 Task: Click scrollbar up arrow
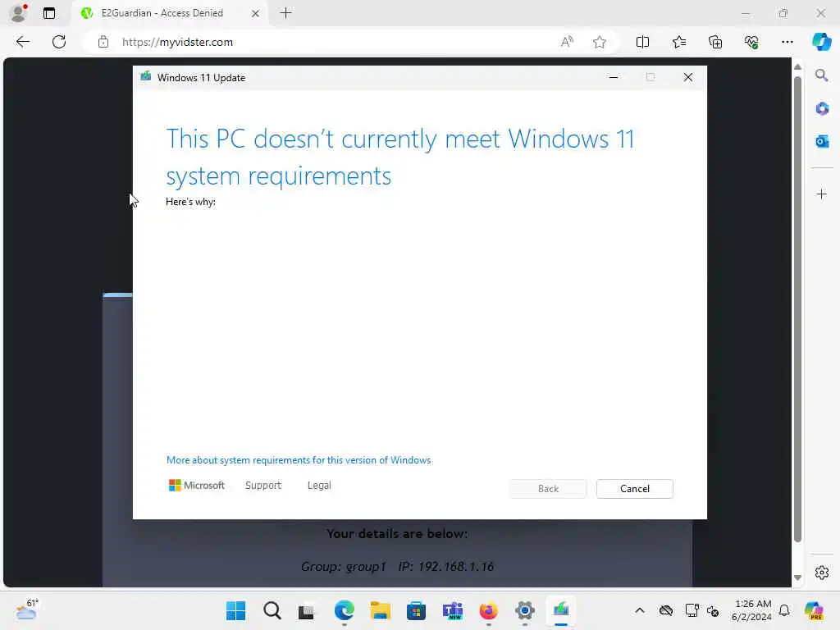pos(797,67)
